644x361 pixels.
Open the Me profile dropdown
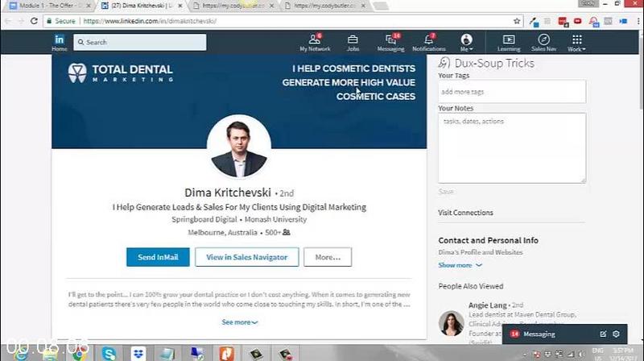pyautogui.click(x=466, y=43)
